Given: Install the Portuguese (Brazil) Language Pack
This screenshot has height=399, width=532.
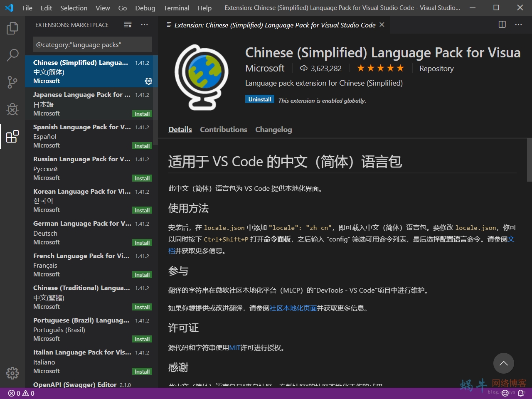Looking at the screenshot, I should (x=142, y=339).
